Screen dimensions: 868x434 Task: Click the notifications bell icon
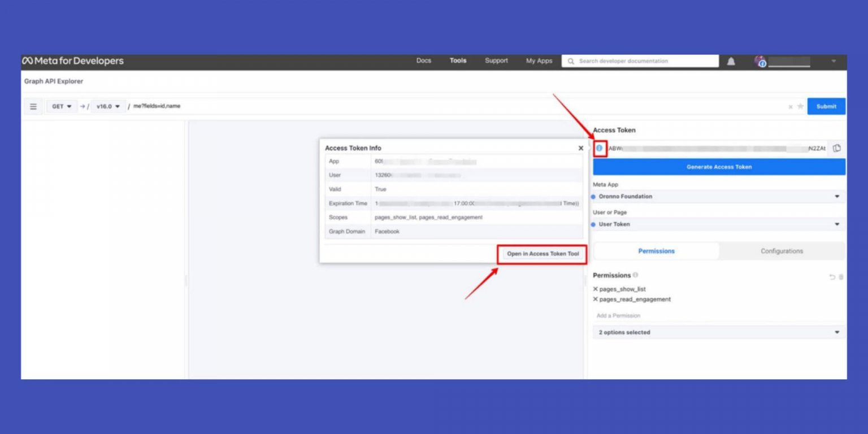click(731, 60)
